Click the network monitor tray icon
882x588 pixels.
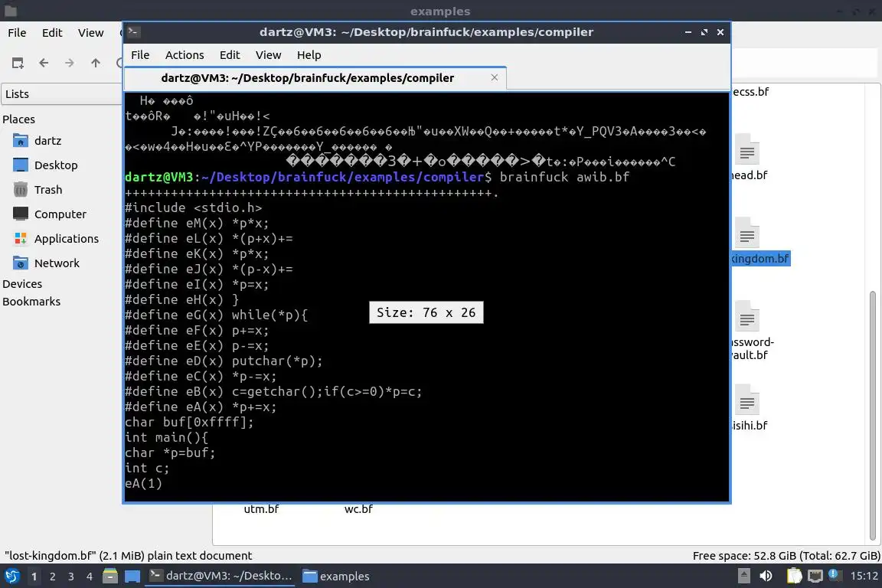[815, 576]
